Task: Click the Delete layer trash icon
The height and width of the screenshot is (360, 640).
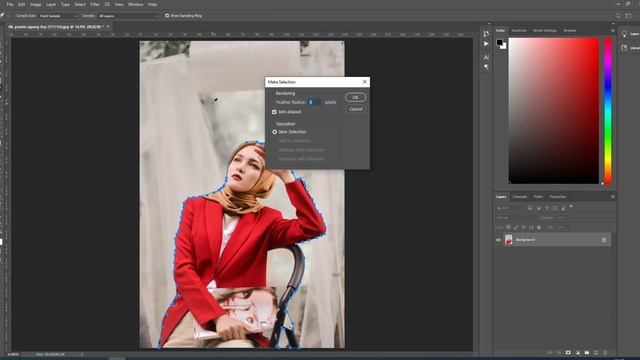Action: click(x=605, y=353)
